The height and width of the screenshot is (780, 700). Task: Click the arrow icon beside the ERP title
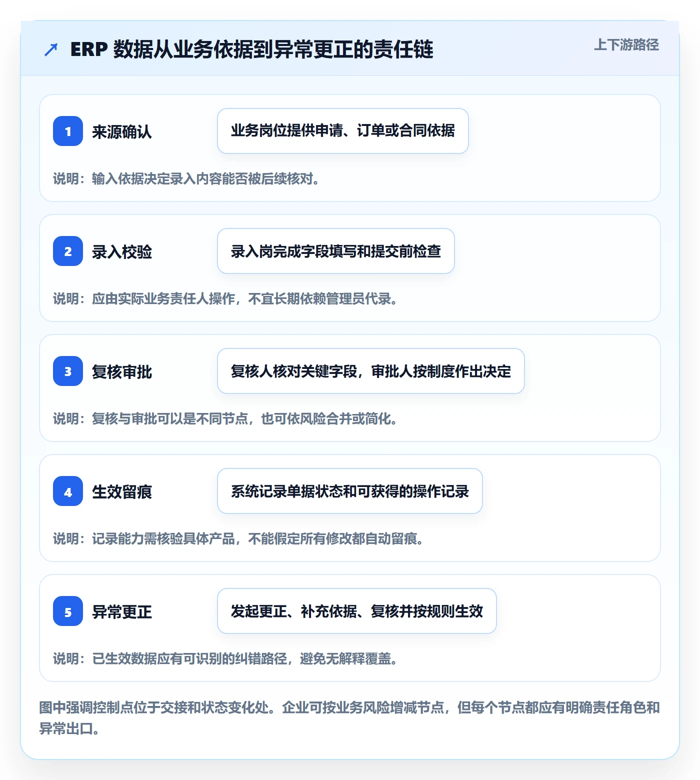click(x=51, y=49)
